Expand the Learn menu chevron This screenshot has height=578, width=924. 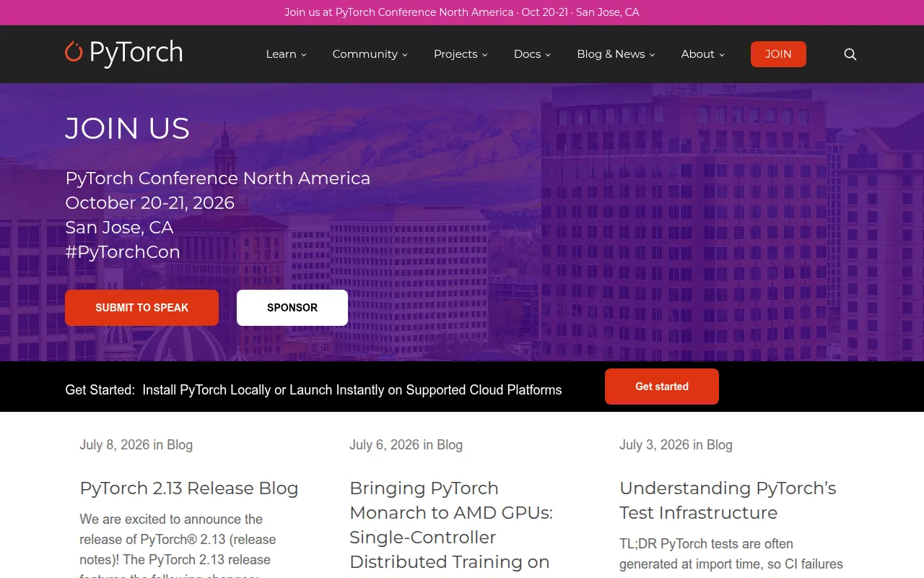(x=304, y=55)
